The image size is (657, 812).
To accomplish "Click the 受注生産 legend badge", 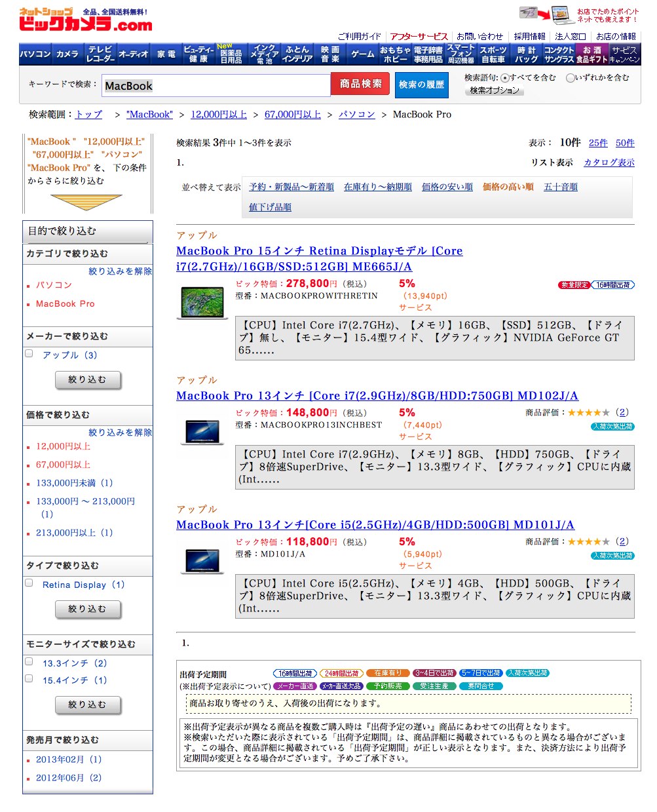I will click(x=434, y=686).
